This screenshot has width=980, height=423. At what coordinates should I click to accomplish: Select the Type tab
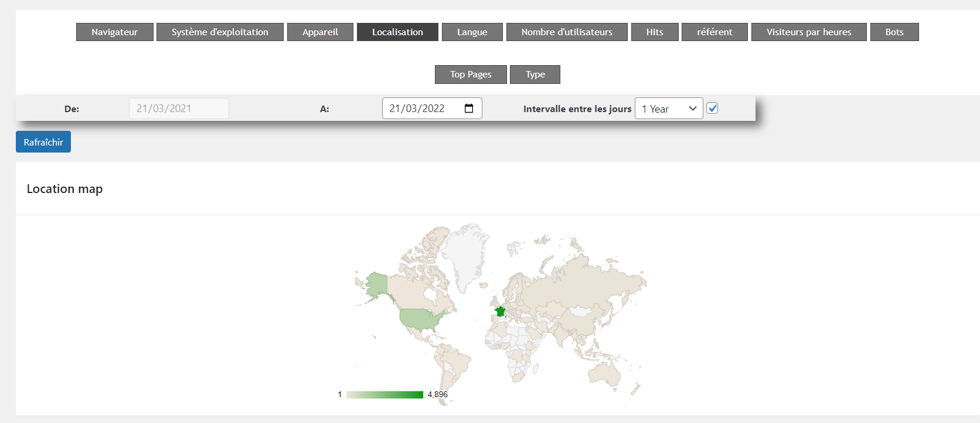[535, 75]
